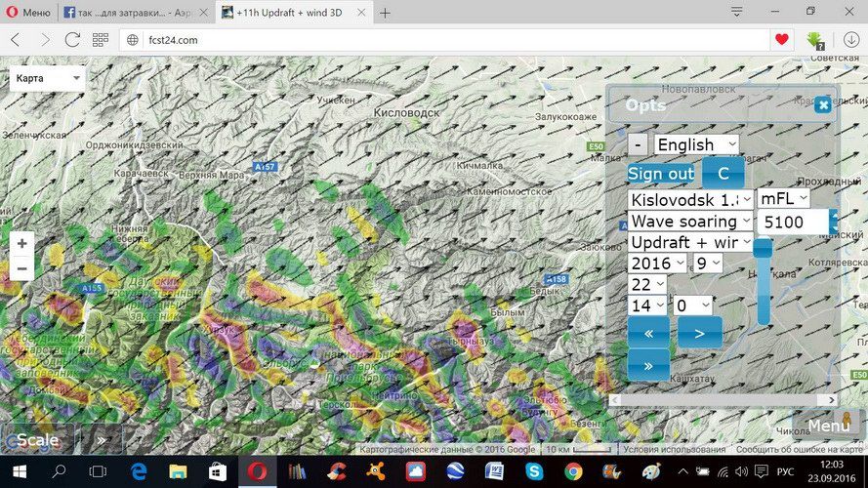Image resolution: width=868 pixels, height=488 pixels.
Task: Open Skype from the taskbar
Action: pyautogui.click(x=533, y=472)
